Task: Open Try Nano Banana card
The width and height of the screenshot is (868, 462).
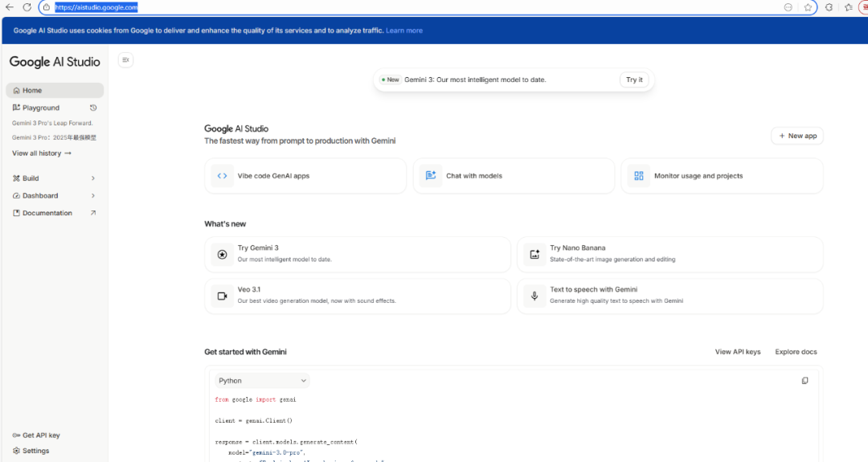Action: coord(669,255)
